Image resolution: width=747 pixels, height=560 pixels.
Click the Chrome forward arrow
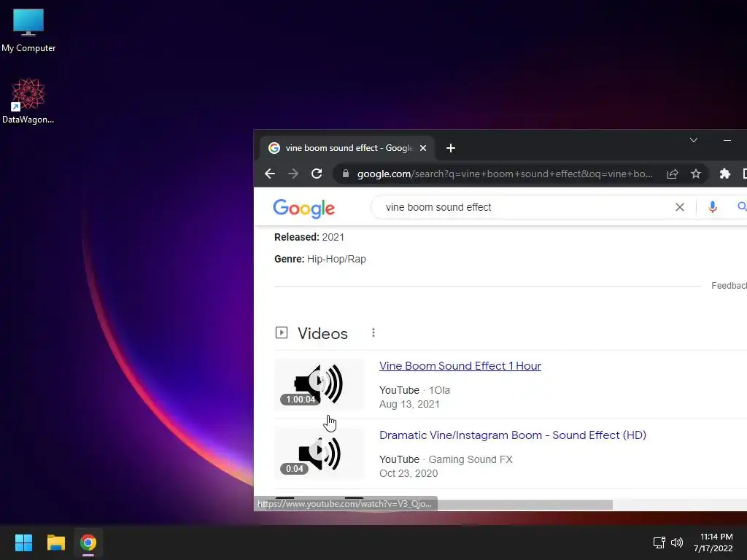coord(293,174)
